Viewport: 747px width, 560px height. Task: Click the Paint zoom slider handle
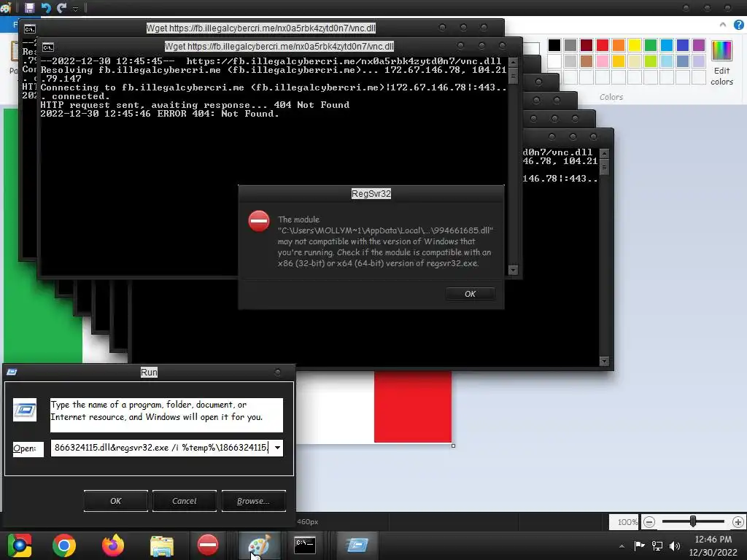693,522
